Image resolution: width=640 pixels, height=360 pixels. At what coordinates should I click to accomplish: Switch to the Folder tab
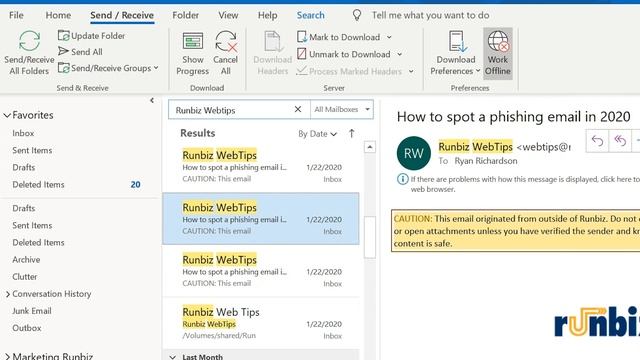point(185,16)
